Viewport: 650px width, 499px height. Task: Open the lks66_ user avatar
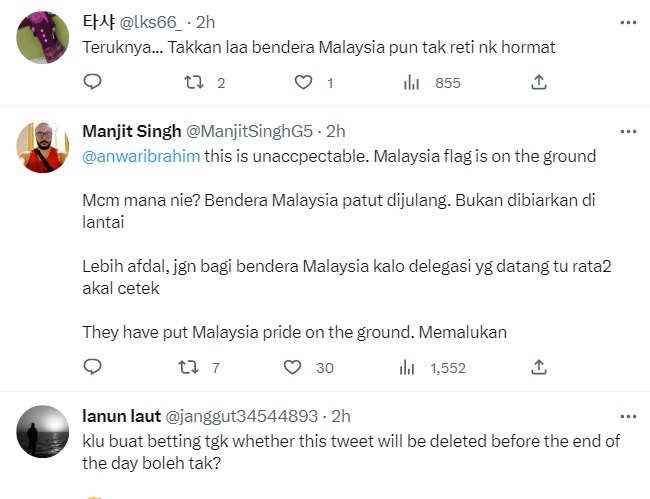43,36
